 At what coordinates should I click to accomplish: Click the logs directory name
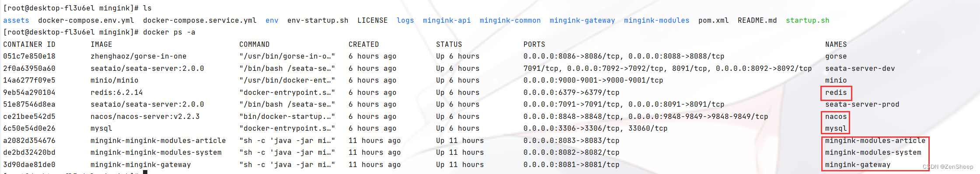coord(405,20)
